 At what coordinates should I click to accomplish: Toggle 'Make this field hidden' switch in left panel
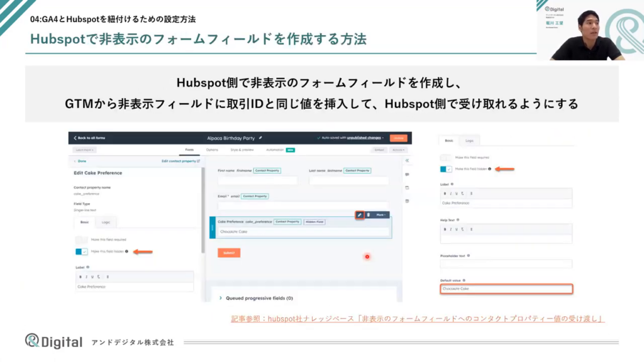point(81,251)
